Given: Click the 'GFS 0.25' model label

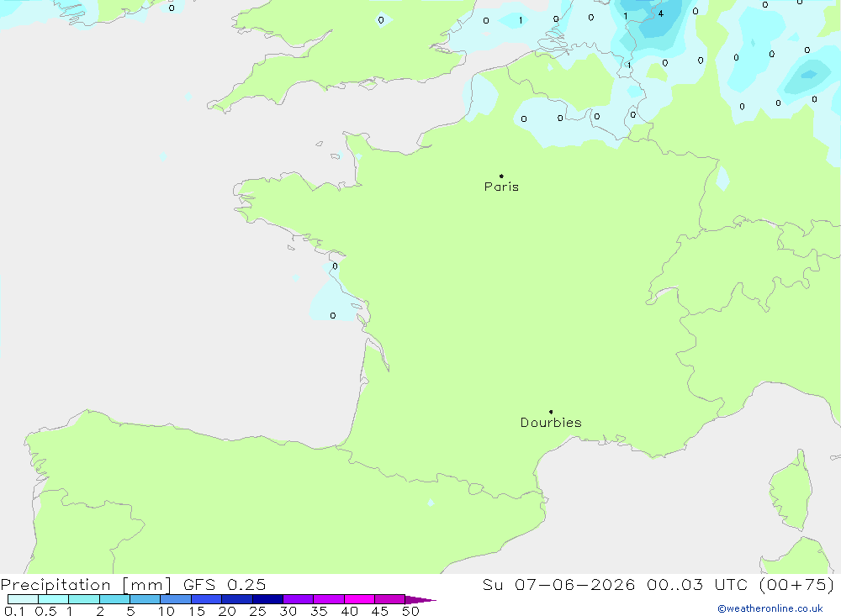Looking at the screenshot, I should point(225,585).
